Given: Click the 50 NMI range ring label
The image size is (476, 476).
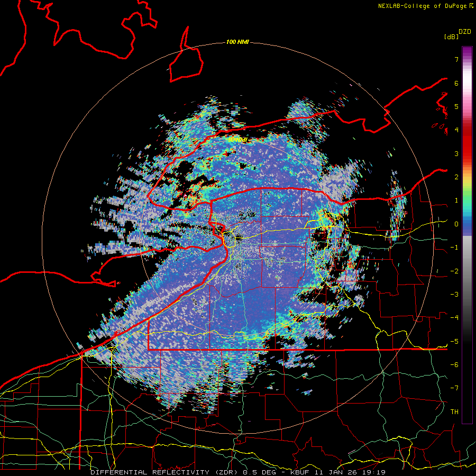Looking at the screenshot, I should click(x=237, y=140).
